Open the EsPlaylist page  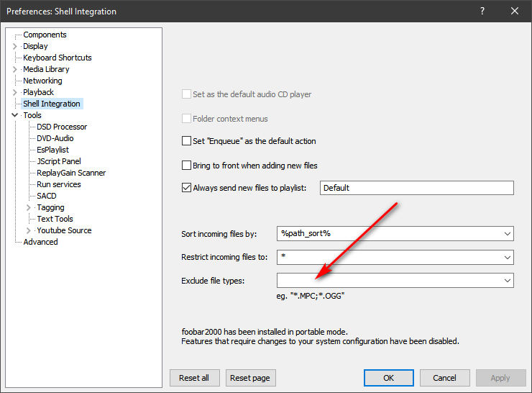tap(52, 150)
